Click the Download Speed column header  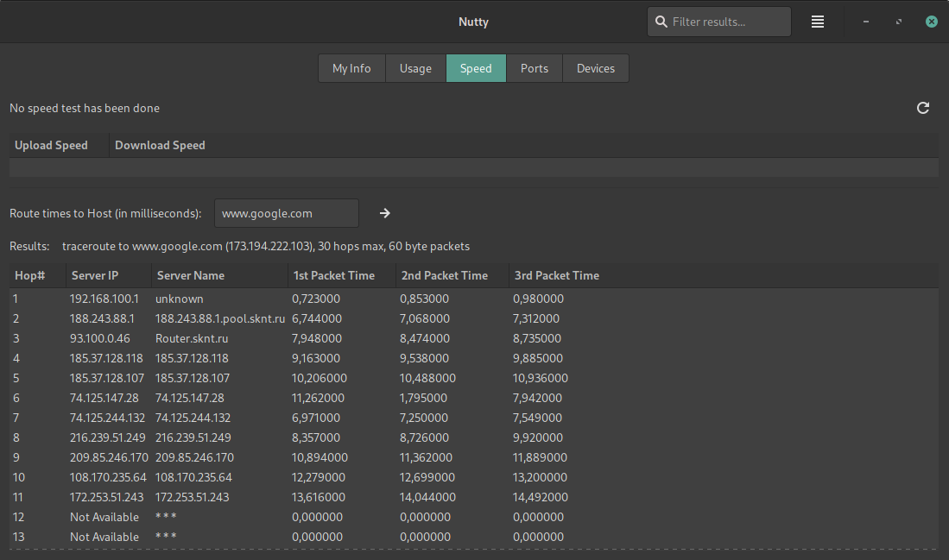160,145
